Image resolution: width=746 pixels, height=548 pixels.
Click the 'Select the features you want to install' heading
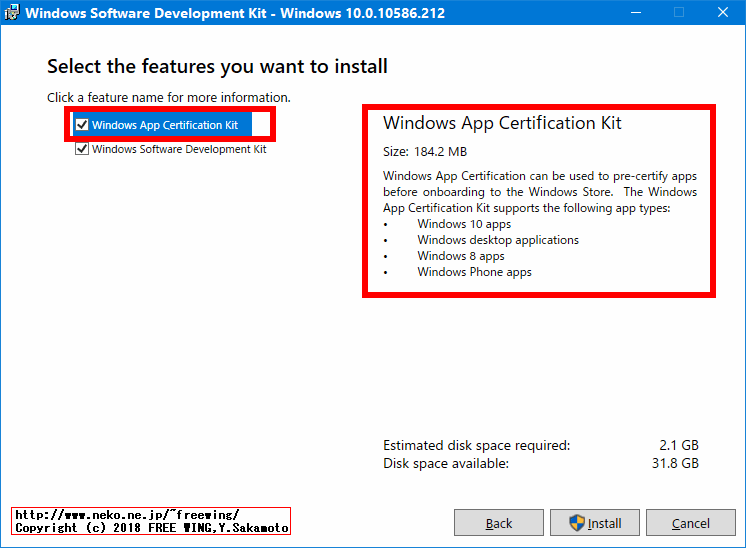[x=217, y=67]
